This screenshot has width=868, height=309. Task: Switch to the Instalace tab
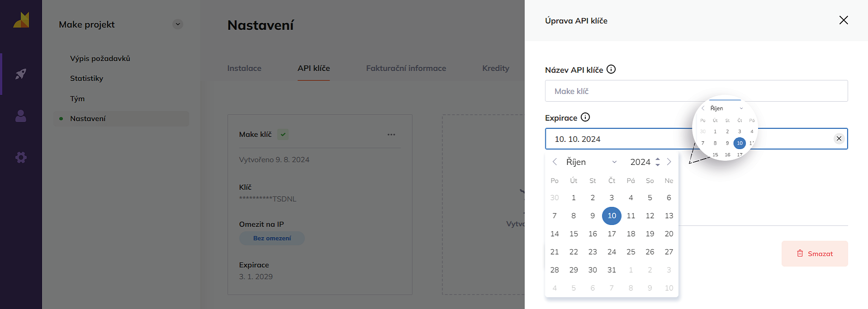coord(244,68)
